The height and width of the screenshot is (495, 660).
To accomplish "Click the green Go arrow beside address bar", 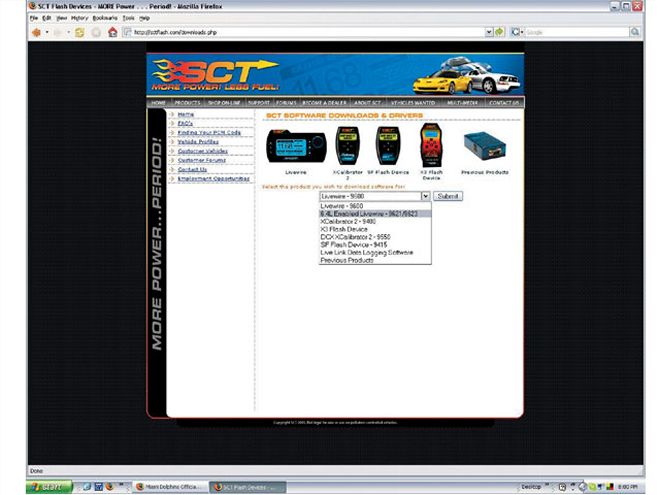I will pyautogui.click(x=500, y=32).
